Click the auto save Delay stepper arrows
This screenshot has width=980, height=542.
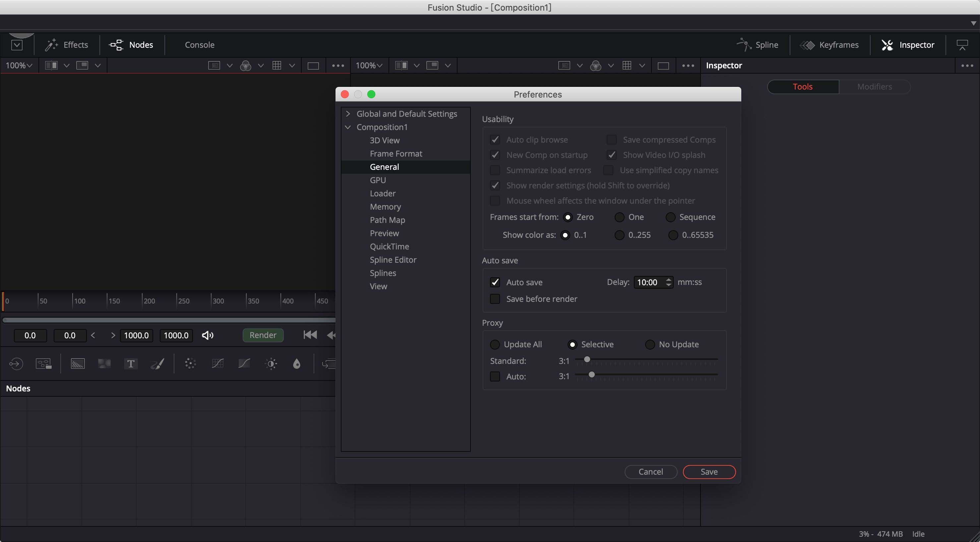pyautogui.click(x=668, y=282)
